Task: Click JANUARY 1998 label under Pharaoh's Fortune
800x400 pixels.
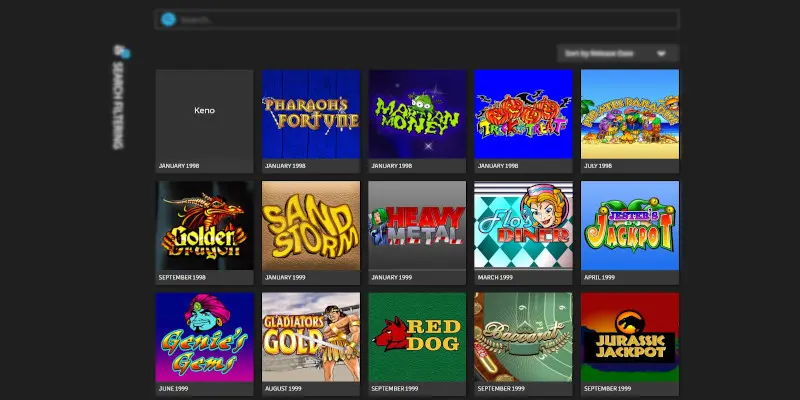Action: [x=285, y=166]
